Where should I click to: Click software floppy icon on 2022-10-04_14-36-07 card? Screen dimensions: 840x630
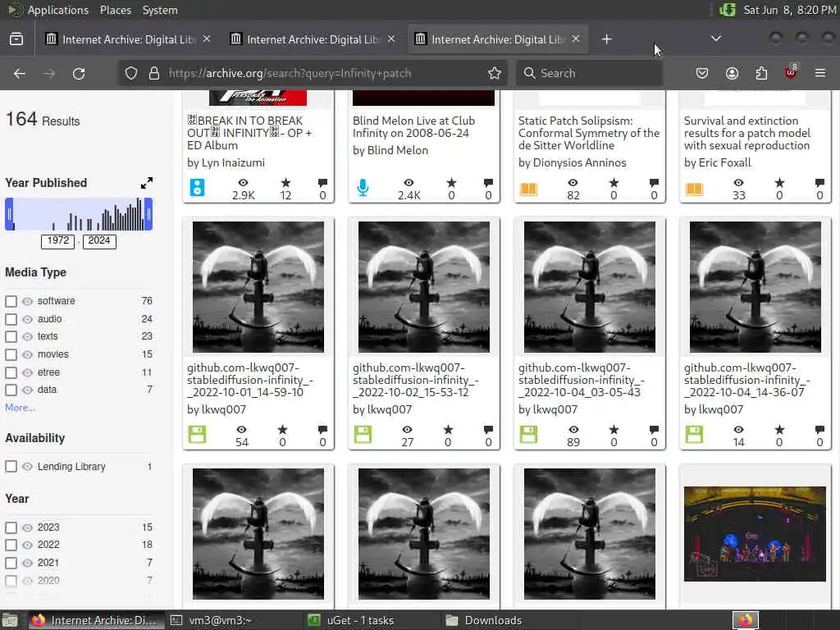click(694, 435)
